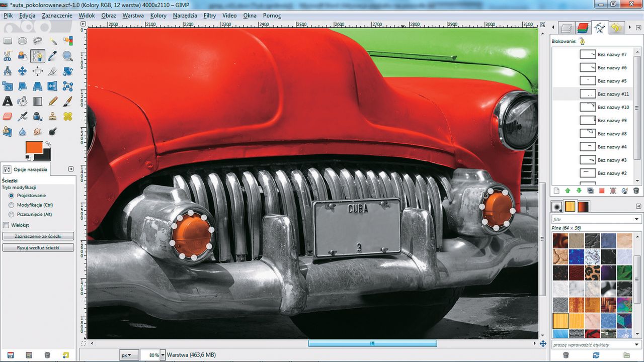Select the Smudge finger tool
This screenshot has height=362, width=644.
point(38,132)
